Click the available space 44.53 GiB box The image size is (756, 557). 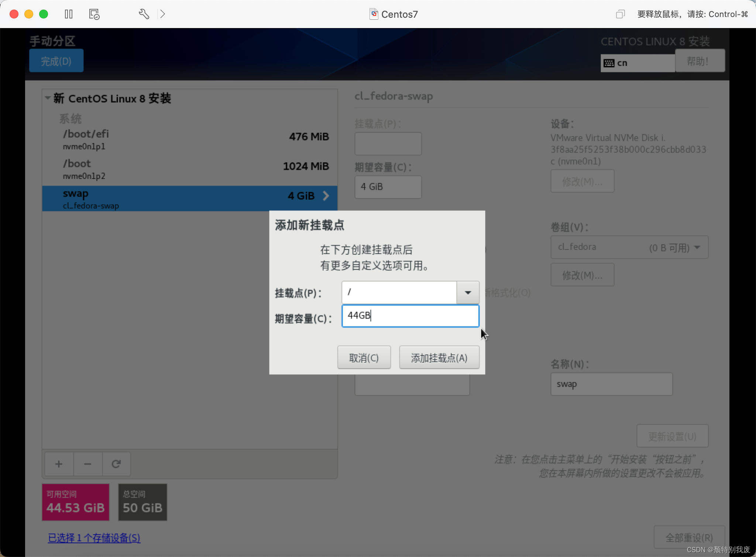pos(76,502)
